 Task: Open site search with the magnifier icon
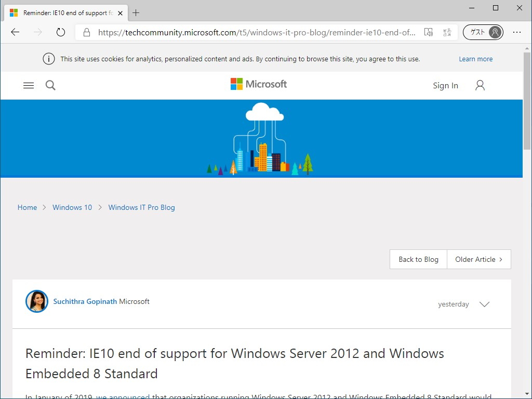point(50,85)
